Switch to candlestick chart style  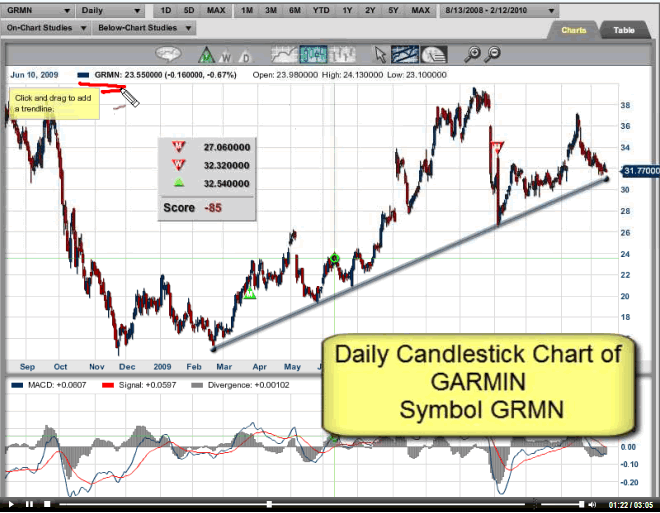pyautogui.click(x=313, y=54)
